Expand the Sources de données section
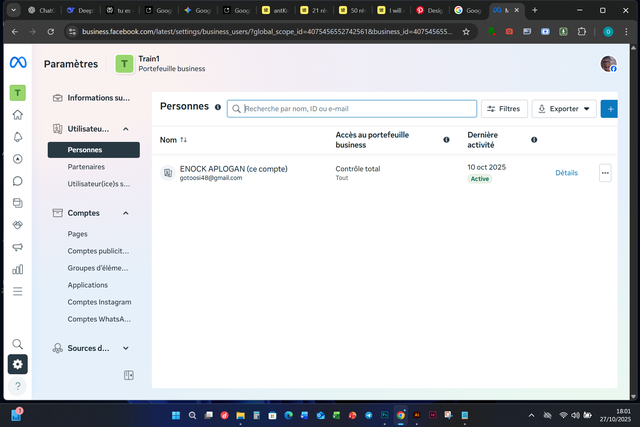640x427 pixels. tap(126, 348)
